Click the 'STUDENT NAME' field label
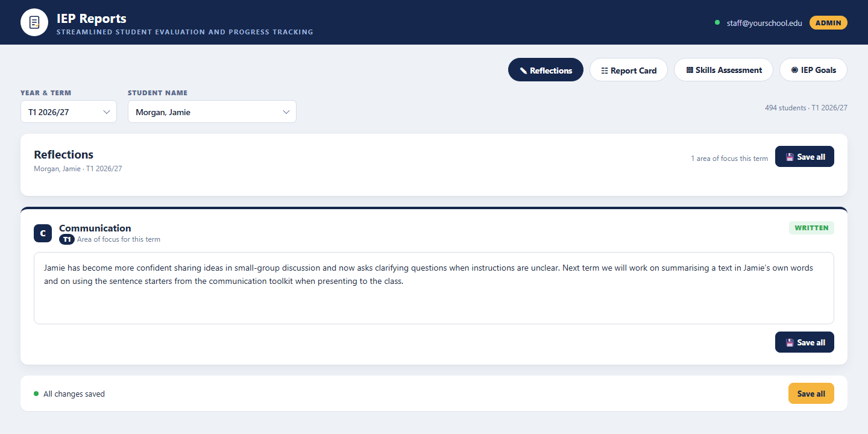This screenshot has width=868, height=434. click(x=158, y=93)
